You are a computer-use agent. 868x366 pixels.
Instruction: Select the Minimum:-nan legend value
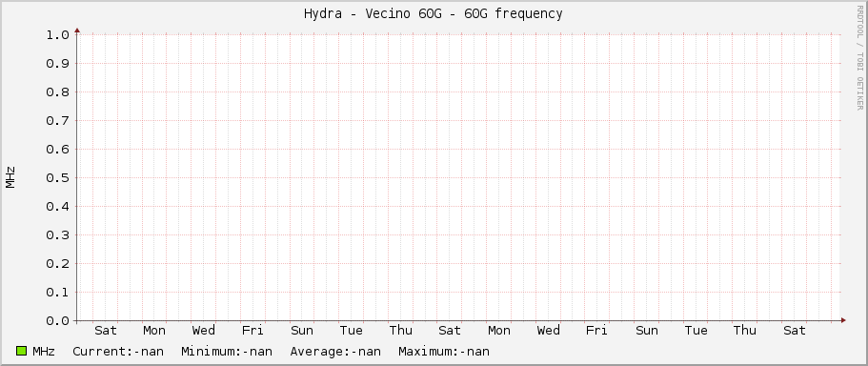pyautogui.click(x=227, y=352)
